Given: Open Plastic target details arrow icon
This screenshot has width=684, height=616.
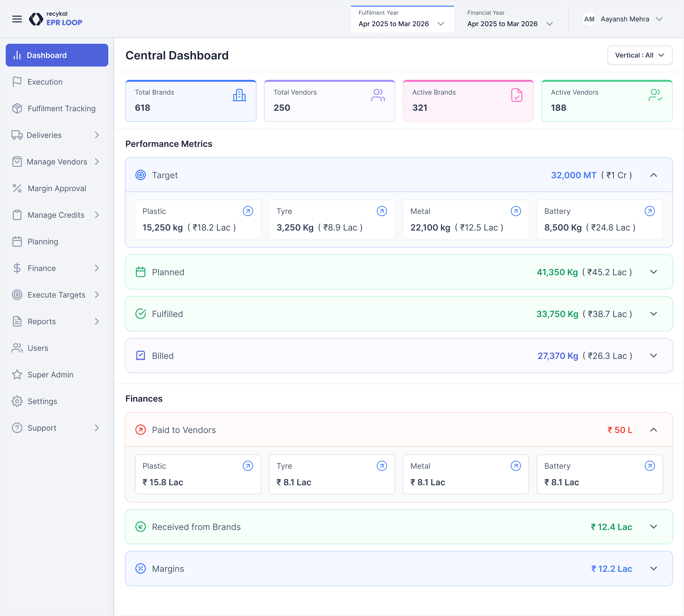Looking at the screenshot, I should (x=248, y=211).
